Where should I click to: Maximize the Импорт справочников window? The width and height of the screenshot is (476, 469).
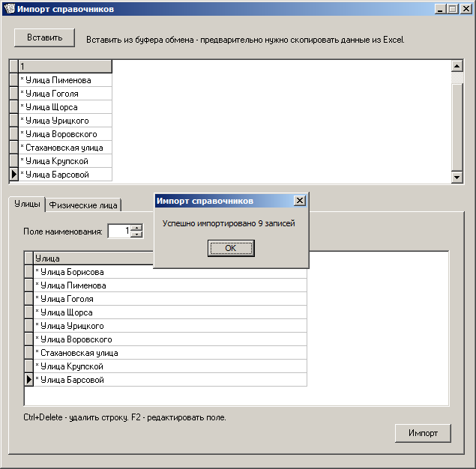452,9
